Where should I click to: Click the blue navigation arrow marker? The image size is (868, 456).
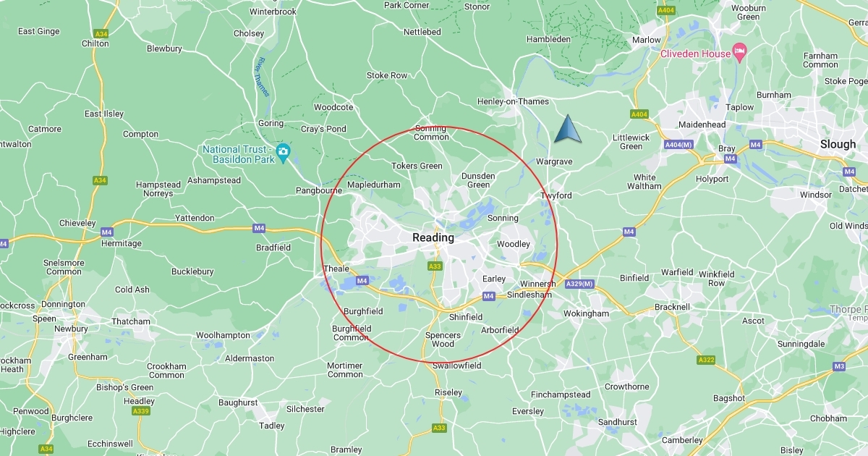[568, 129]
